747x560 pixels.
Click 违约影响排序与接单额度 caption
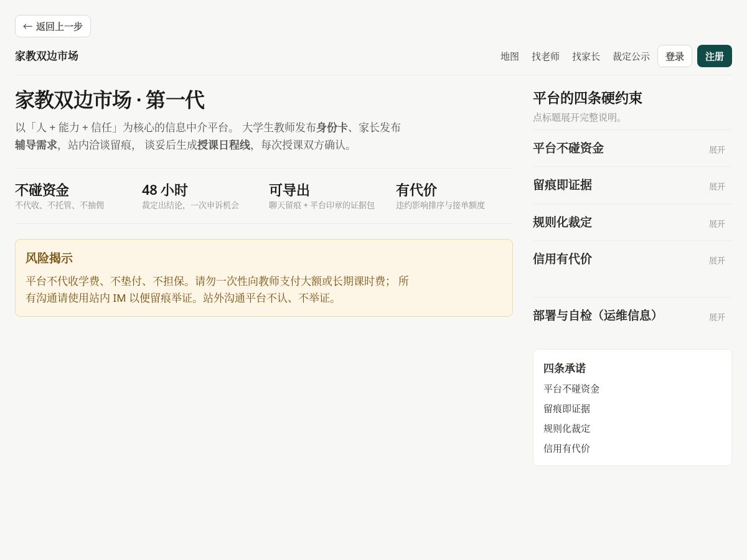tap(440, 205)
